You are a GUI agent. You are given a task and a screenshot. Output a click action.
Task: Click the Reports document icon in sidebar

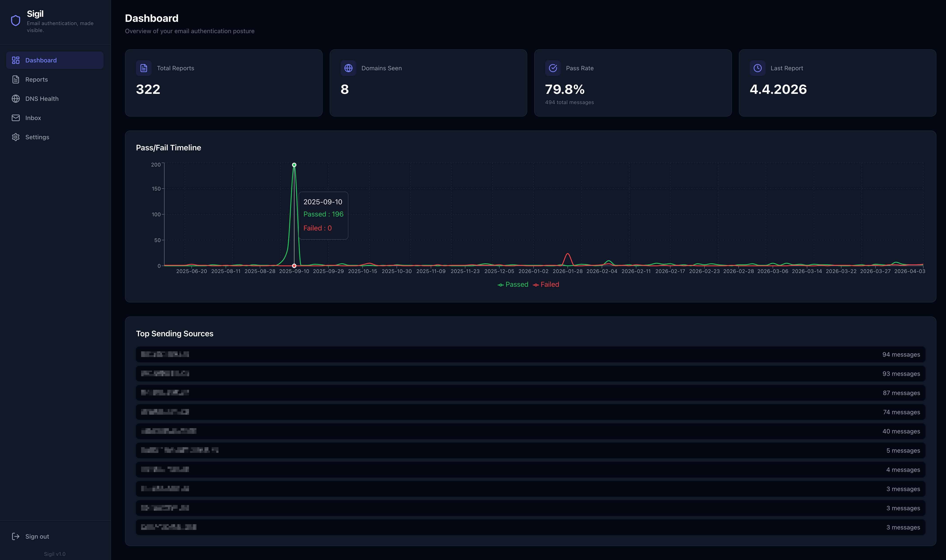[x=16, y=80]
